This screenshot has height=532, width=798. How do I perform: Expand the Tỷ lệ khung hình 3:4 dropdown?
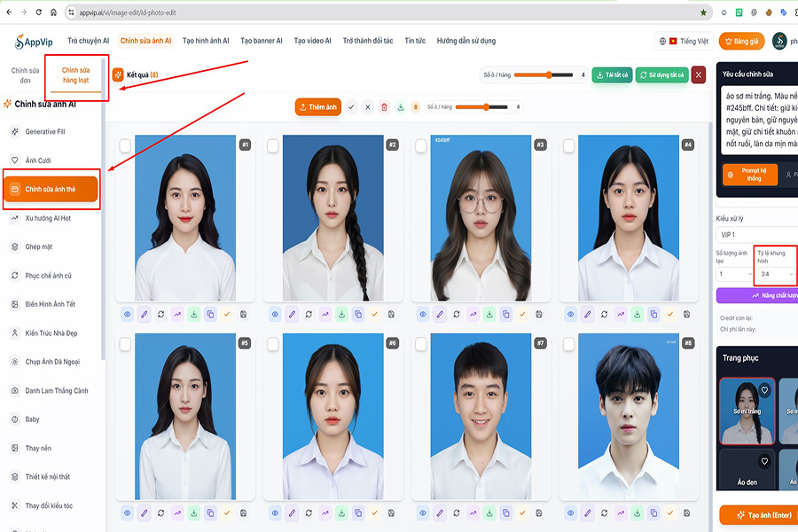(775, 275)
